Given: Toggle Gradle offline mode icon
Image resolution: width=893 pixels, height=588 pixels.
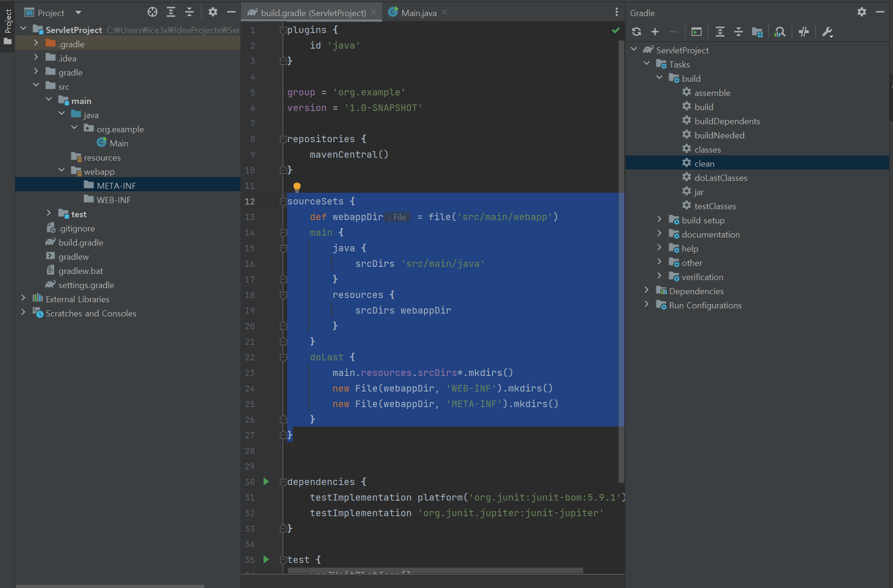Looking at the screenshot, I should (804, 32).
